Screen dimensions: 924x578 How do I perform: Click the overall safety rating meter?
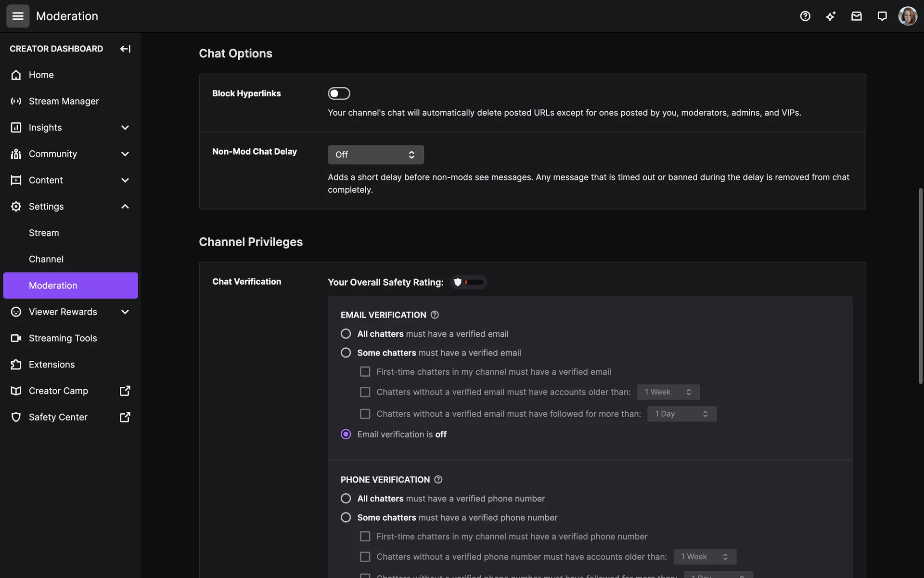(x=469, y=282)
